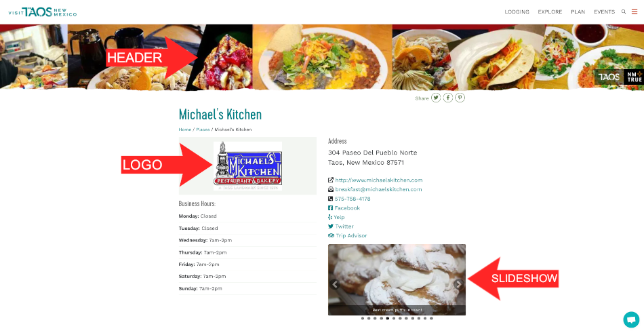The height and width of the screenshot is (333, 644).
Task: Open the chat bubble widget
Action: click(x=631, y=319)
